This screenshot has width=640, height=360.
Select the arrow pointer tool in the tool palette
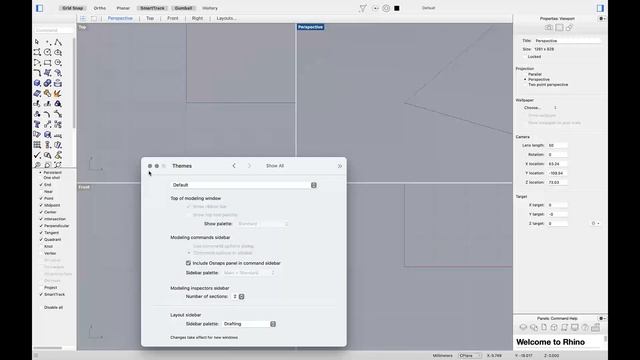pos(37,42)
